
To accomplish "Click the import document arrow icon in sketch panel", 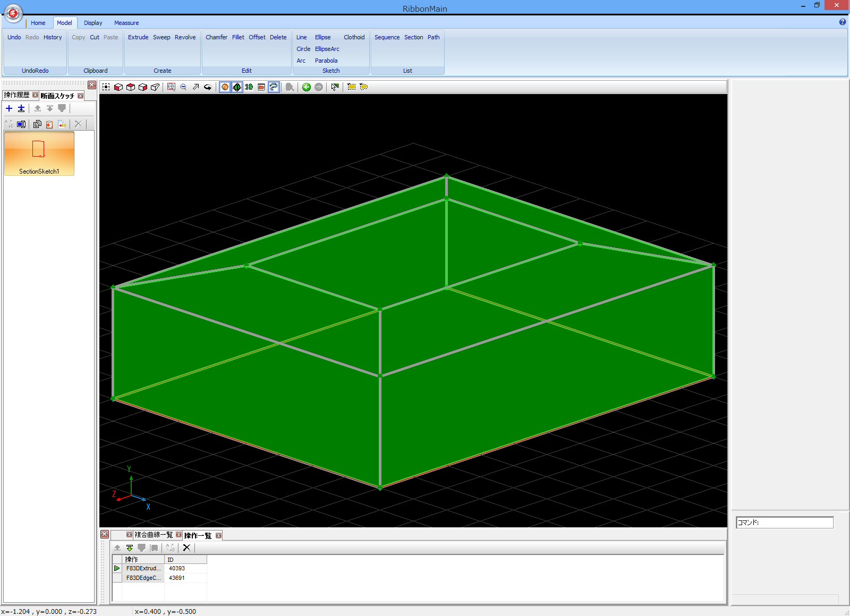I will (x=62, y=124).
